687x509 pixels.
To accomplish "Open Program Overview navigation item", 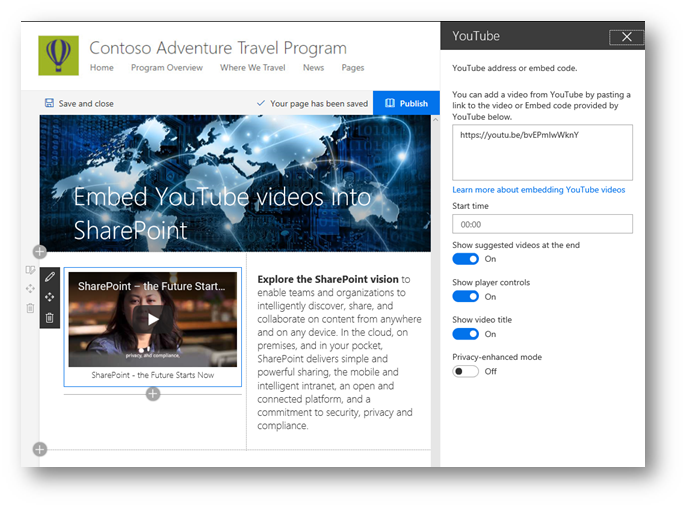I will (x=166, y=68).
